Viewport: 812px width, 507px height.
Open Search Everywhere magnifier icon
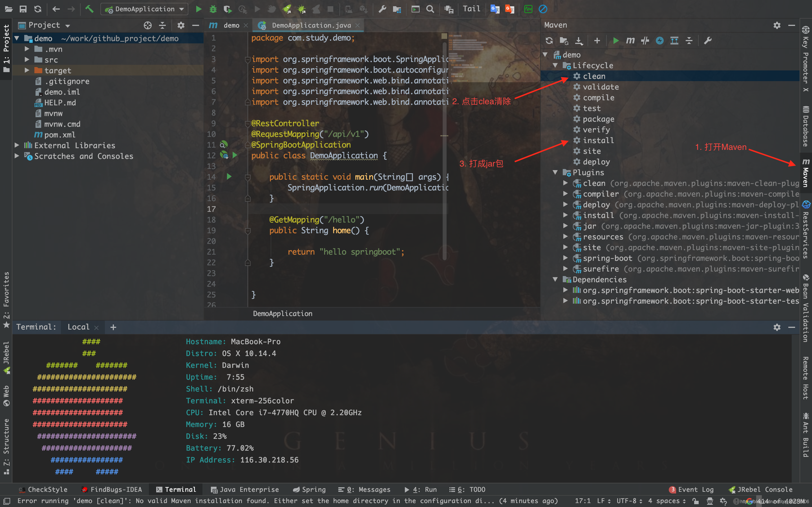430,9
